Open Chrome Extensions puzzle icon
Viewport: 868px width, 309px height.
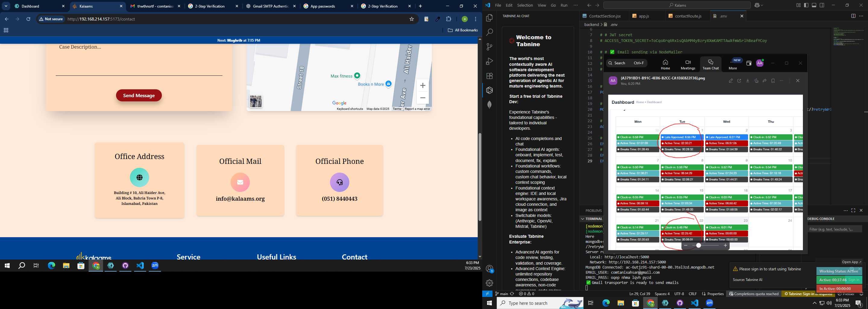[x=448, y=19]
